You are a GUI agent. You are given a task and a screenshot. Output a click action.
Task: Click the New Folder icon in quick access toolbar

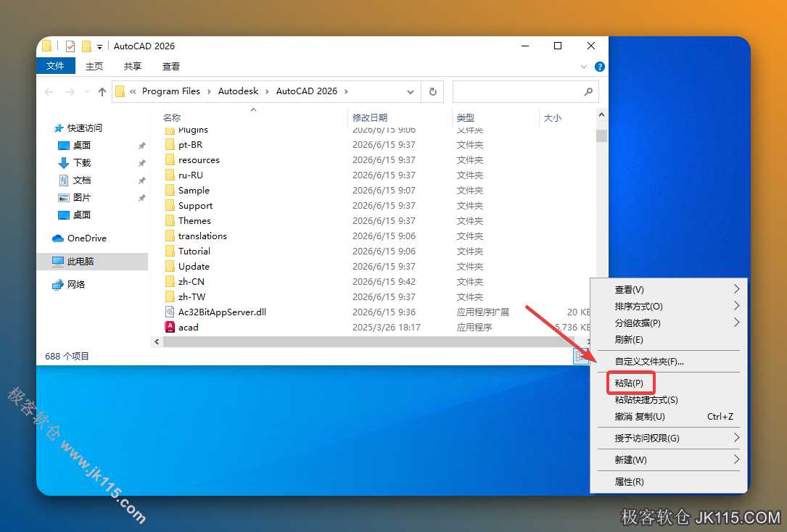point(86,46)
